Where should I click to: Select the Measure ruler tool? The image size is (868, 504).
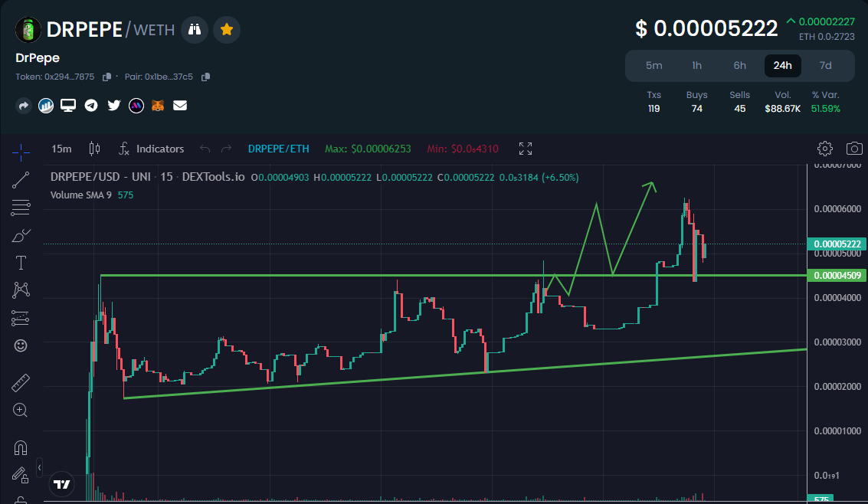[21, 382]
